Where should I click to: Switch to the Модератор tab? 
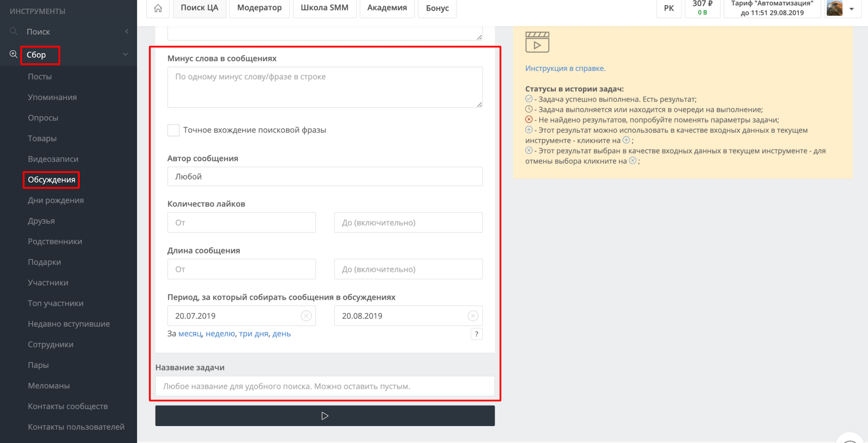(x=259, y=7)
